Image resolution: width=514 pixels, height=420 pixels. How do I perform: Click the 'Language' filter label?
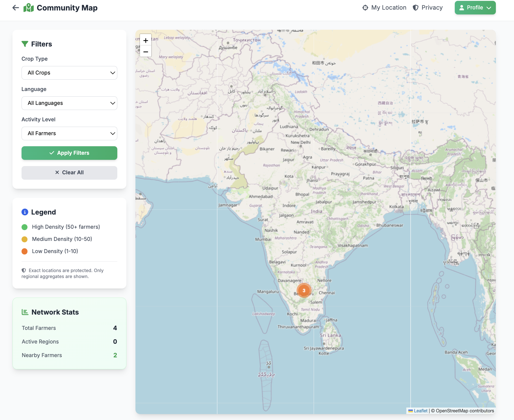point(34,89)
